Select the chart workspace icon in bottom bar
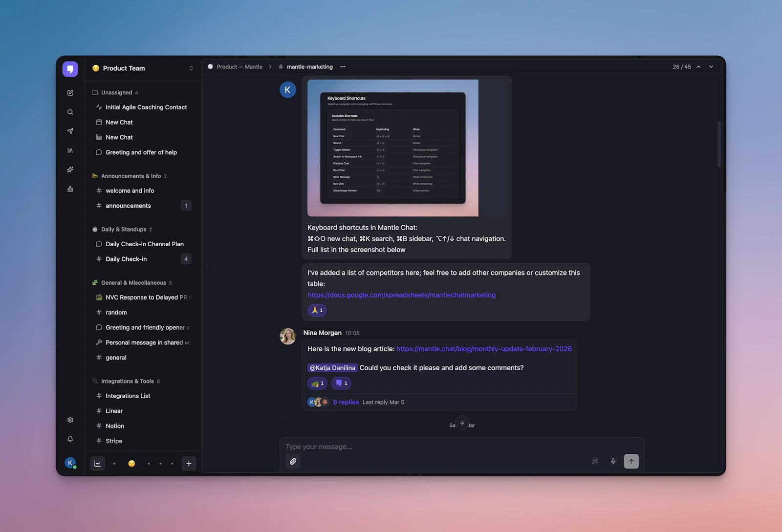 click(x=98, y=464)
